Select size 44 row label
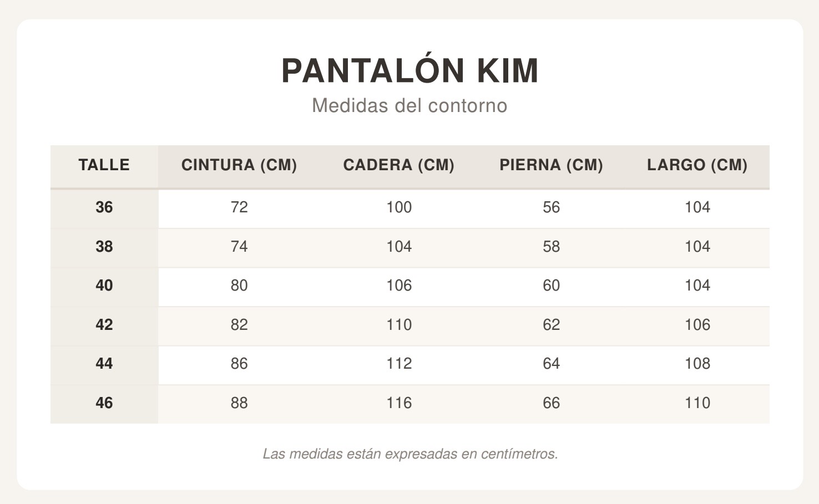 (104, 364)
